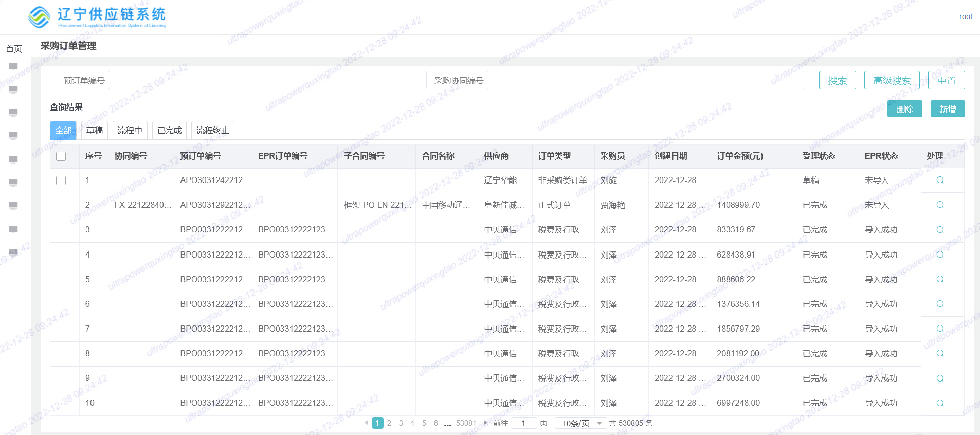Click the EPR状态 column header
Screen dimensions: 980x435
pos(881,156)
